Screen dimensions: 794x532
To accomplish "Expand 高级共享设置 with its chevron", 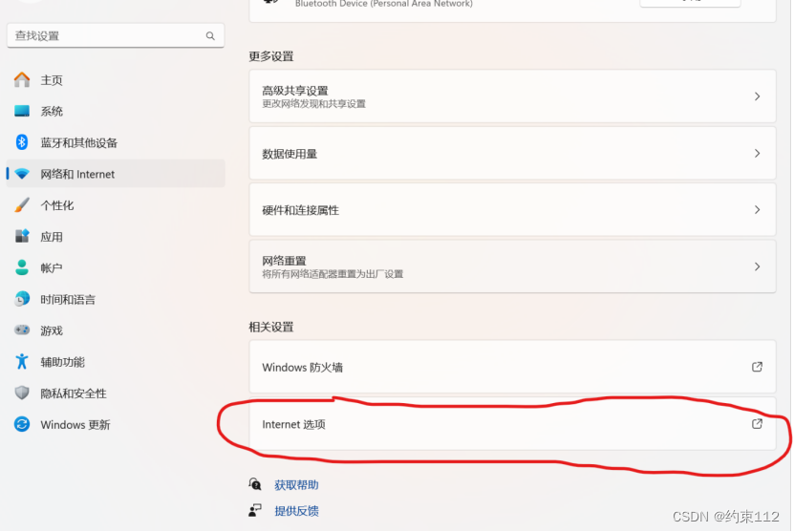I will (x=757, y=96).
